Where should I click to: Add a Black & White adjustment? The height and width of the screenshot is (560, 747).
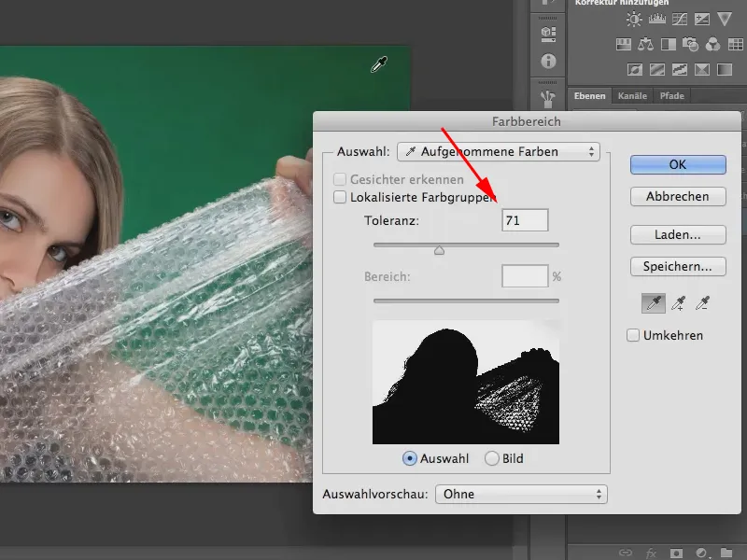pyautogui.click(x=668, y=45)
